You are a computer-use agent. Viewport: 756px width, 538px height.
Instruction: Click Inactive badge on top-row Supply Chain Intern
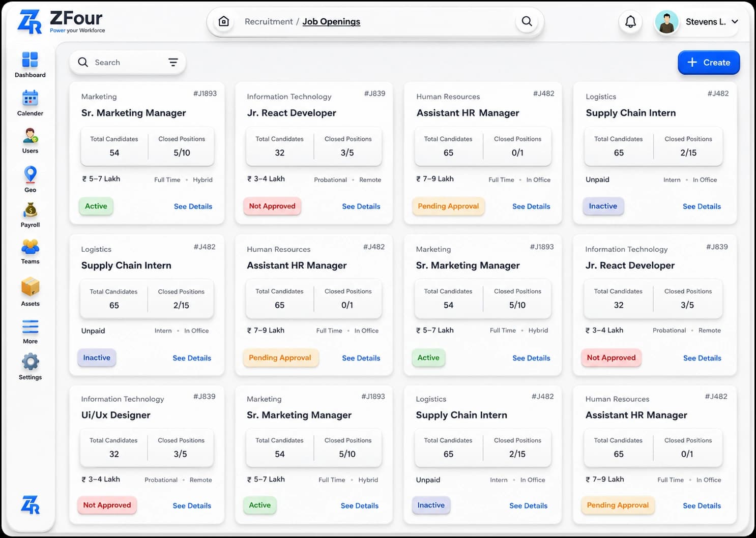tap(603, 206)
